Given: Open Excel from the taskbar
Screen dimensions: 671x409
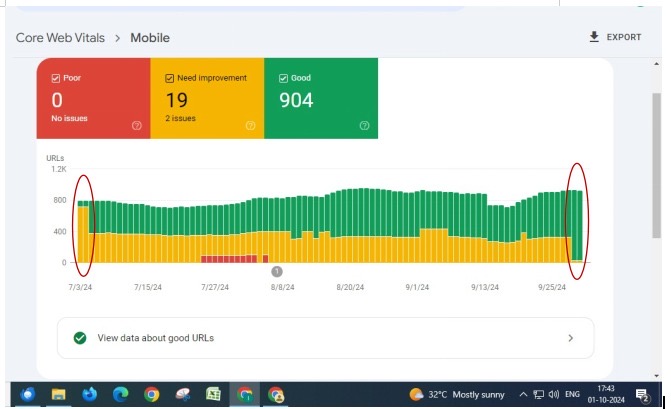Looking at the screenshot, I should pyautogui.click(x=213, y=394).
